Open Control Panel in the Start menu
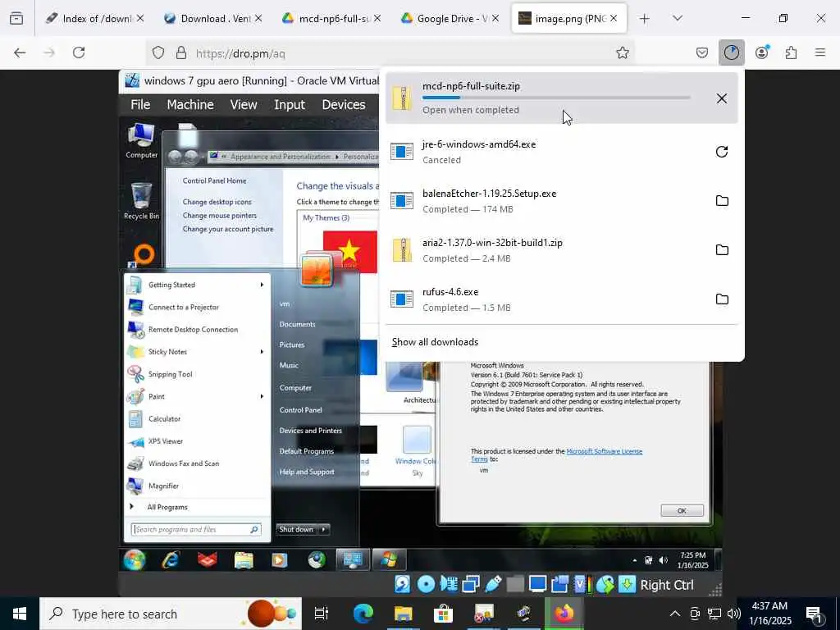Screen dimensions: 840x630 300,410
